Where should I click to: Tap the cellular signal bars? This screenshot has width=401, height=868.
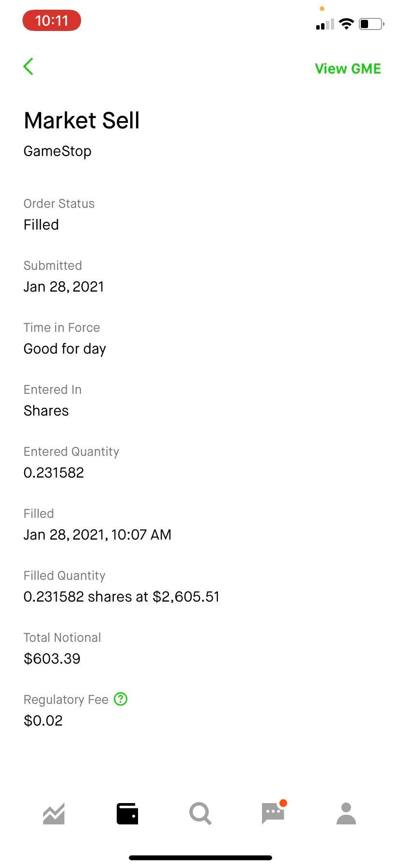coord(325,24)
